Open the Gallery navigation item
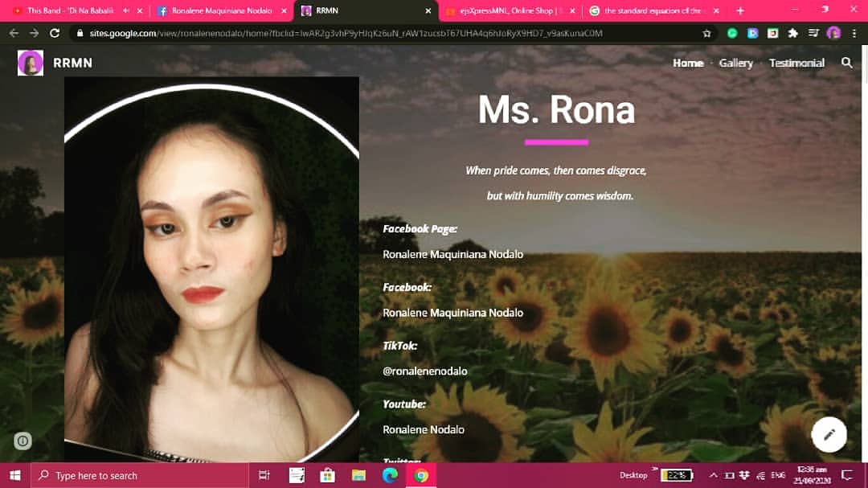Viewport: 868px width, 488px height. 735,64
